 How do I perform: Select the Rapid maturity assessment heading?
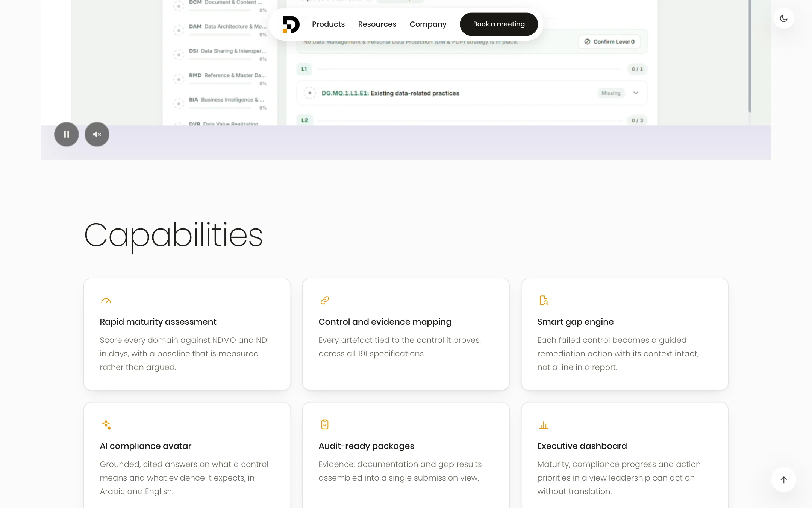tap(158, 322)
